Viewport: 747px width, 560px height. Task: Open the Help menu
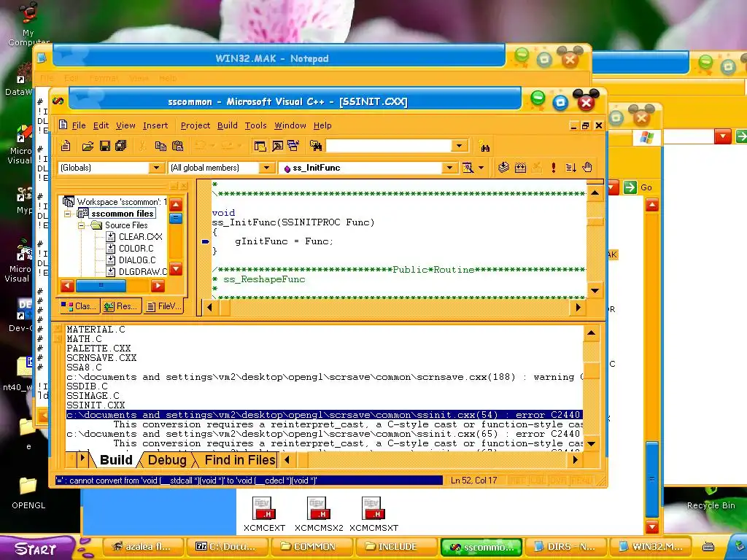pyautogui.click(x=322, y=125)
